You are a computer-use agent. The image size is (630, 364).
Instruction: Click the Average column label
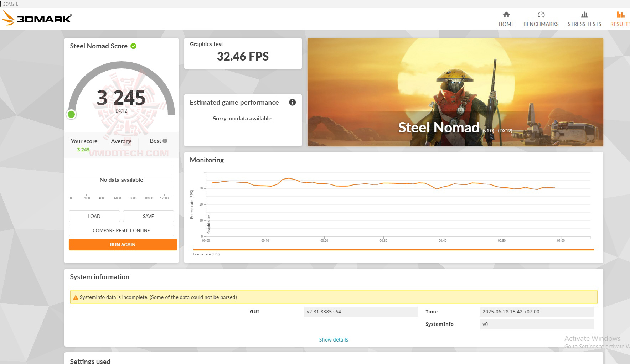click(x=121, y=141)
